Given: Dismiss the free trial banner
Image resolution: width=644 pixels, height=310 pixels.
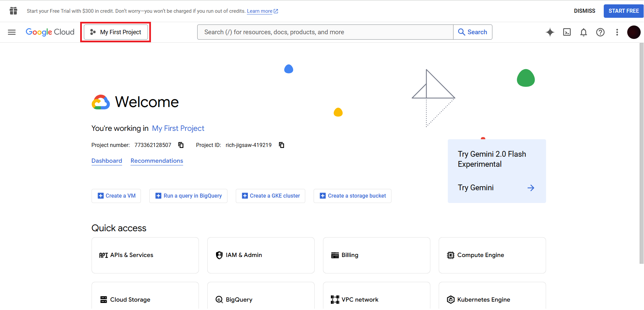Looking at the screenshot, I should point(585,11).
